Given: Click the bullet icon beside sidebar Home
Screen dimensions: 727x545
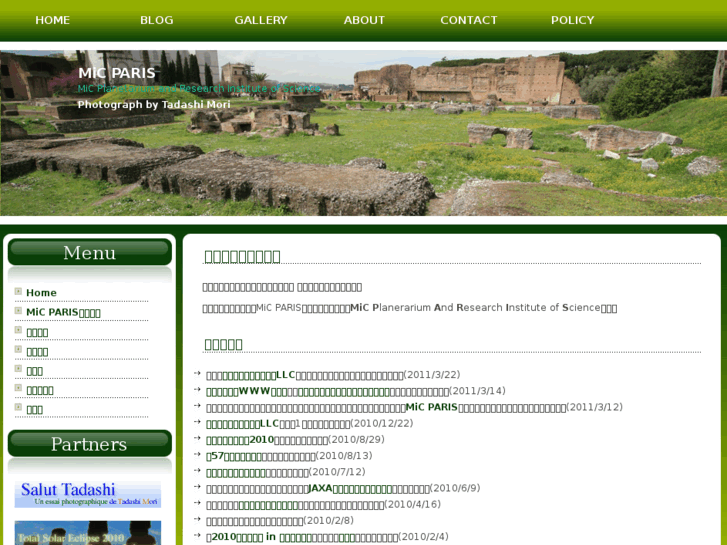Looking at the screenshot, I should [18, 291].
